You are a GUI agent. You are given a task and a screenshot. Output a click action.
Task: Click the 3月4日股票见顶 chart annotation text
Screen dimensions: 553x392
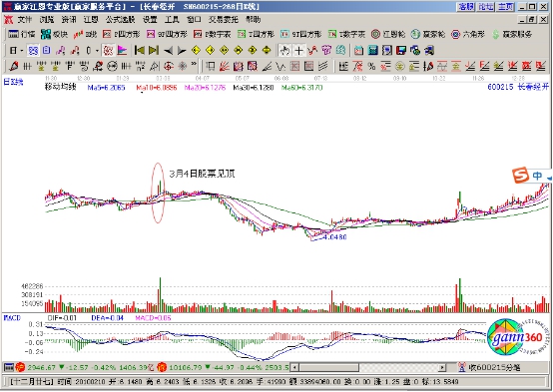pyautogui.click(x=202, y=174)
